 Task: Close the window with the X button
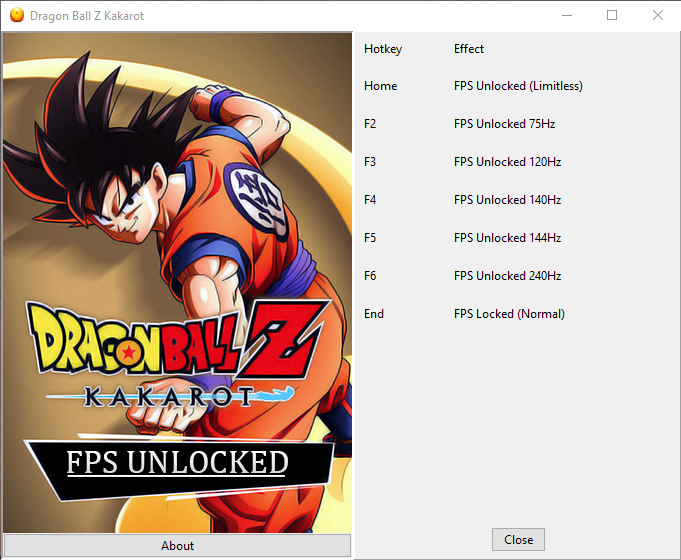click(657, 16)
